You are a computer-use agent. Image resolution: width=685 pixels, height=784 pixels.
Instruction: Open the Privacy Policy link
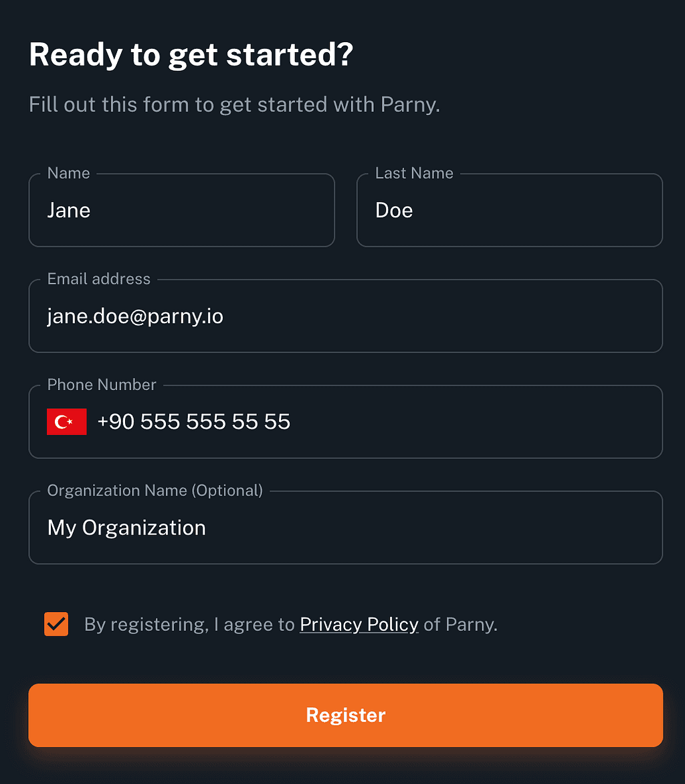(x=359, y=625)
